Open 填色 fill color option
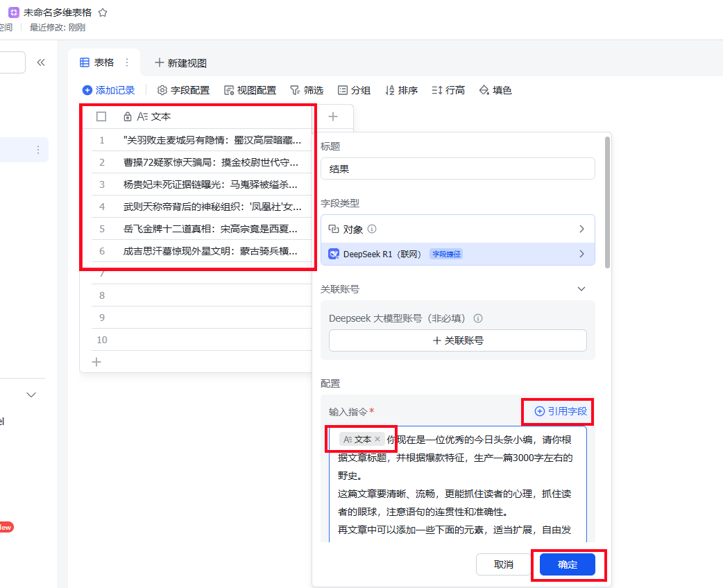 coord(495,90)
